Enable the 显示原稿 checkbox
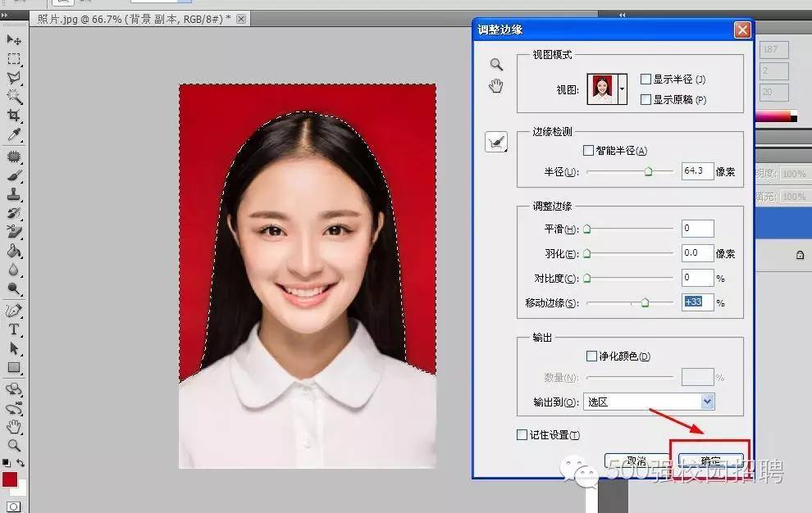Viewport: 812px width, 513px height. pyautogui.click(x=646, y=99)
